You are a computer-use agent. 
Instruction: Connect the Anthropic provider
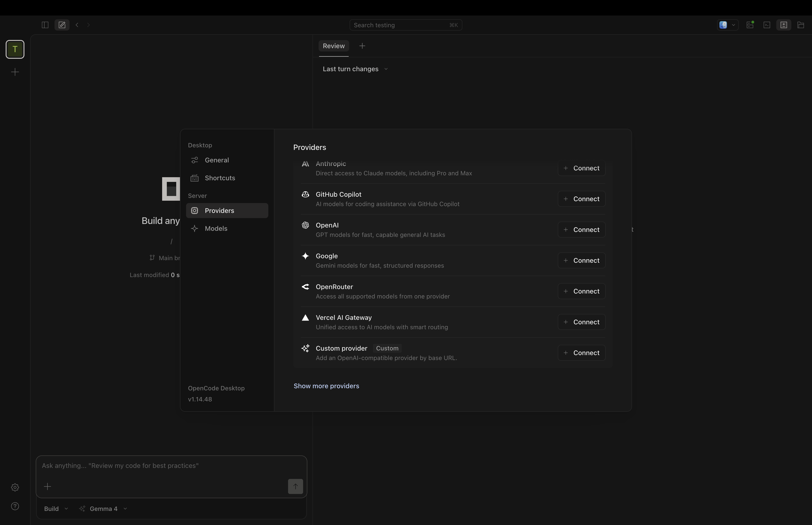pyautogui.click(x=581, y=168)
